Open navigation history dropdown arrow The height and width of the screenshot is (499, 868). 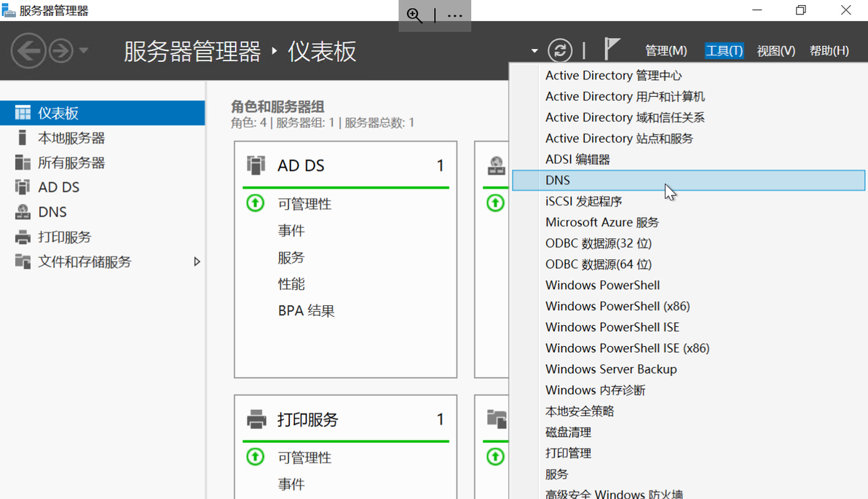point(84,51)
